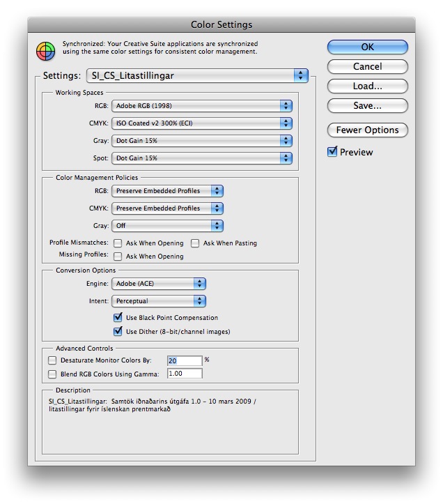Image resolution: width=443 pixels, height=504 pixels.
Task: Toggle the Preview checkbox
Action: point(332,152)
